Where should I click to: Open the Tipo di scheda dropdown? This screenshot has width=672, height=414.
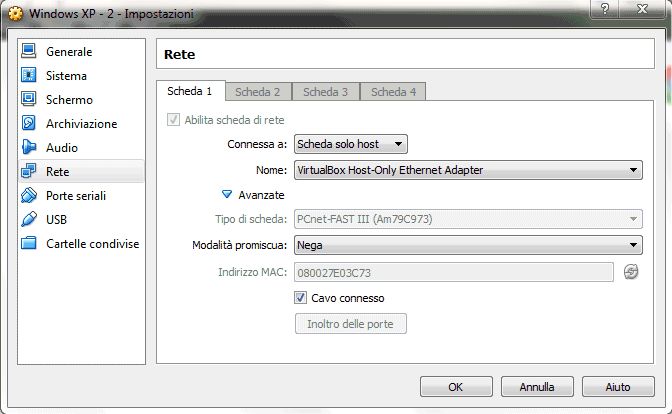[x=468, y=219]
